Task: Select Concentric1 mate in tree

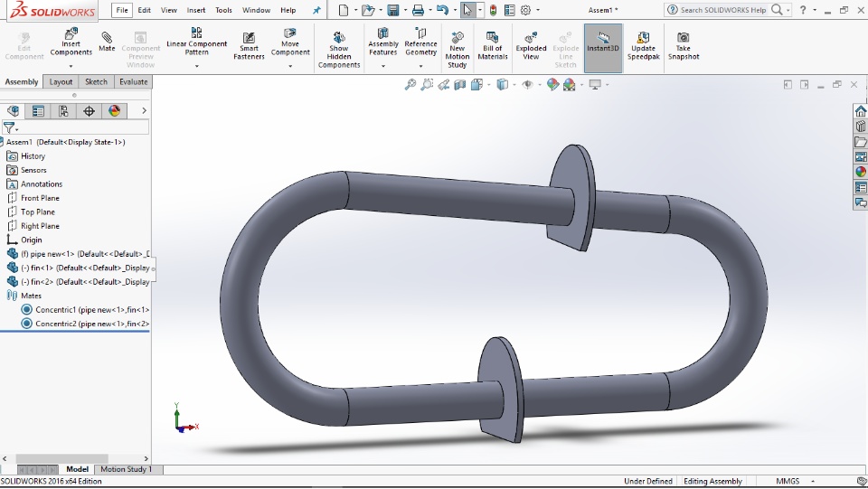Action: point(85,310)
